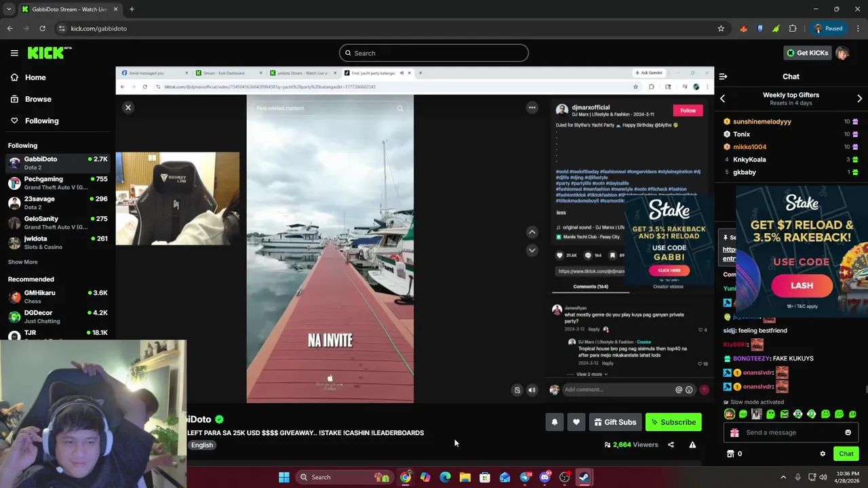868x488 pixels.
Task: Close the TikTok video with X
Action: (127, 107)
